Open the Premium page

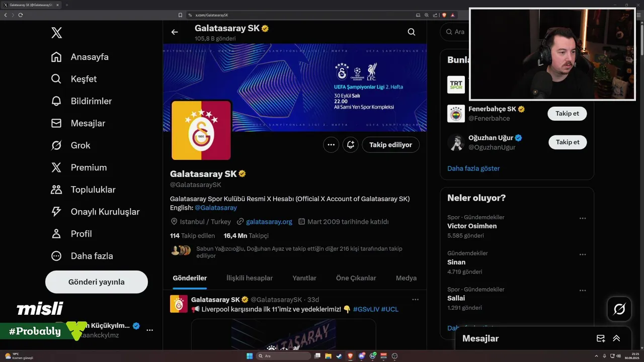click(x=79, y=167)
